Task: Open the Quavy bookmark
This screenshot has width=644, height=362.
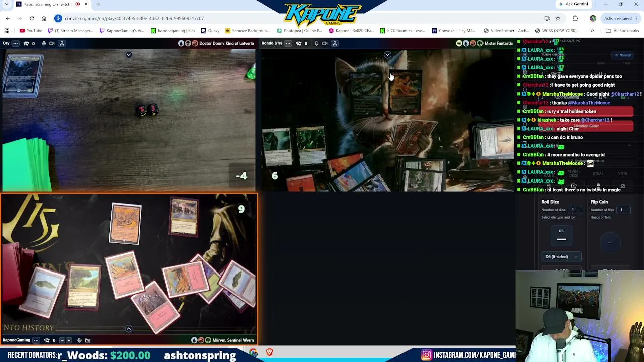Action: [210, 31]
